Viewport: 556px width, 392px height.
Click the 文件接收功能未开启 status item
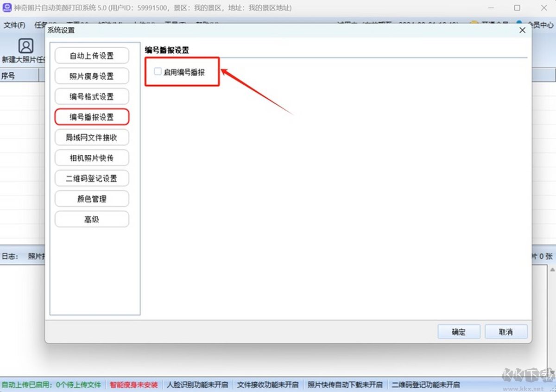pos(268,385)
